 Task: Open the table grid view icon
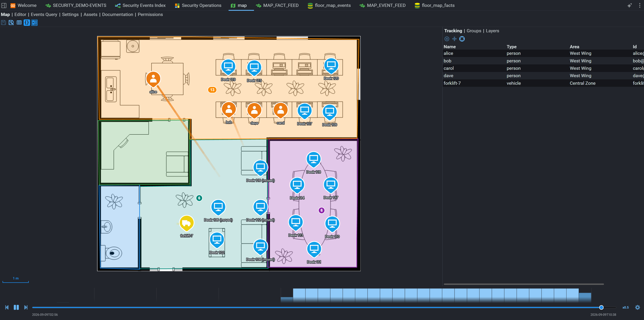(x=19, y=23)
